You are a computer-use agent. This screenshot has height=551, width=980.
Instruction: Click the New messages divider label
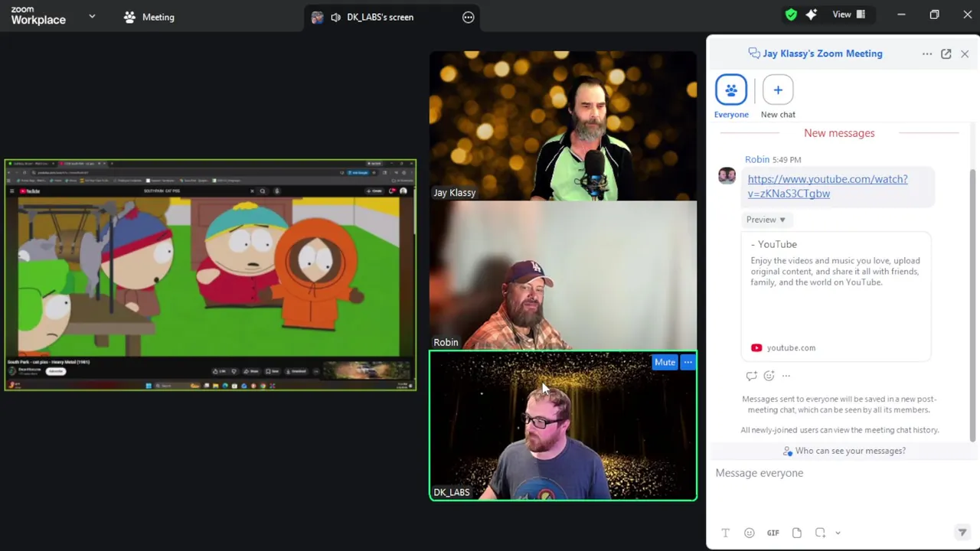point(839,133)
